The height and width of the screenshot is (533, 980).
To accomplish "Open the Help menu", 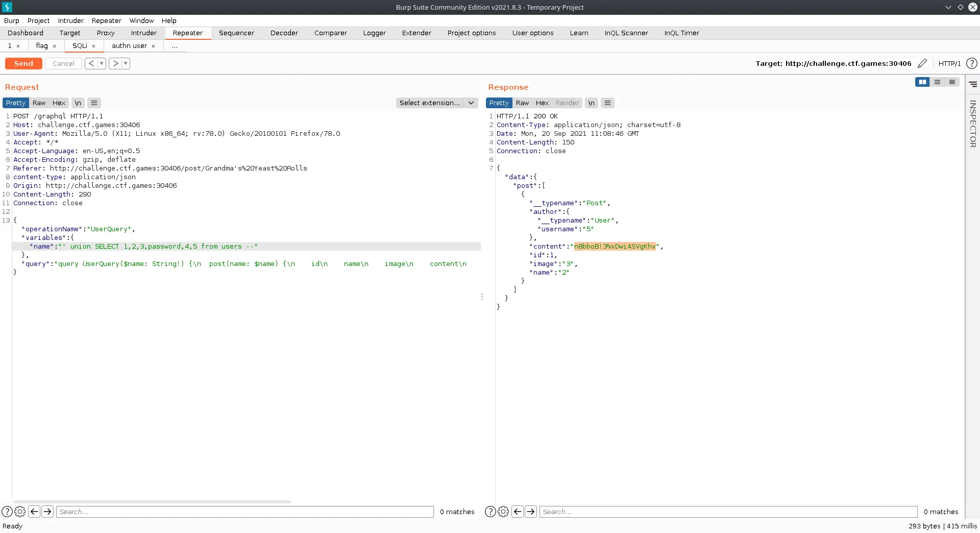I will tap(169, 20).
